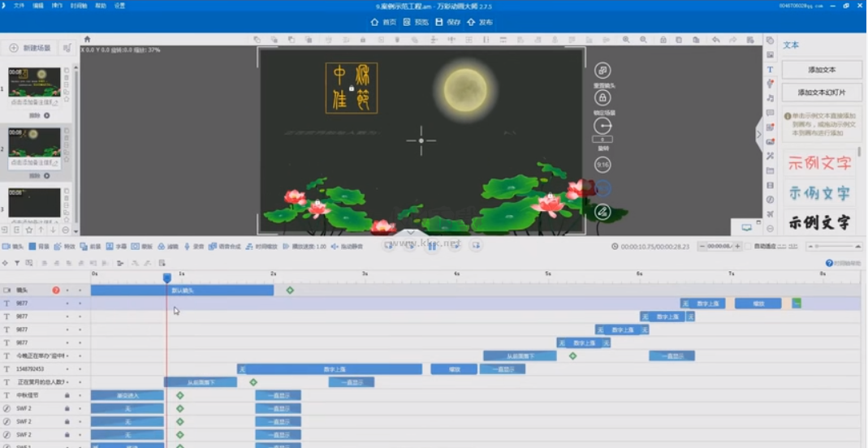This screenshot has width=868, height=448.
Task: Click the 播放速度 playback speed control
Action: pyautogui.click(x=304, y=247)
